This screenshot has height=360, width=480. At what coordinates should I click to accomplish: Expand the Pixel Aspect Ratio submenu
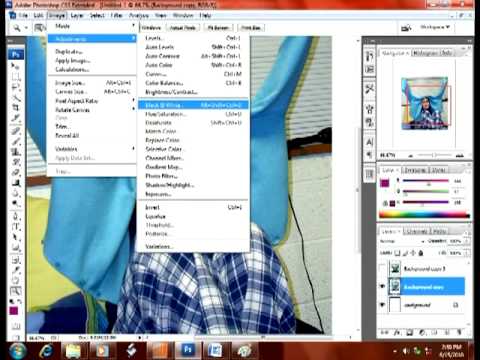93,101
